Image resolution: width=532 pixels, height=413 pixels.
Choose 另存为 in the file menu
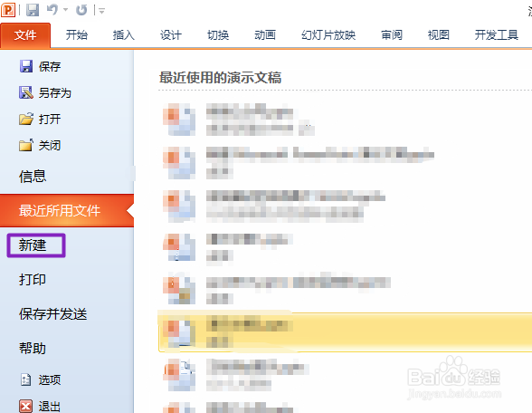[54, 92]
